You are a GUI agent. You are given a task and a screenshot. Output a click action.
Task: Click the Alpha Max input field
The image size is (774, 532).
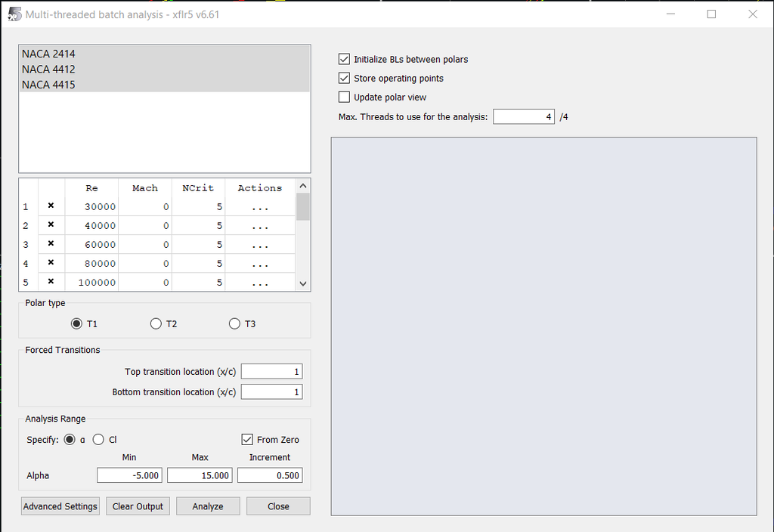coord(200,475)
